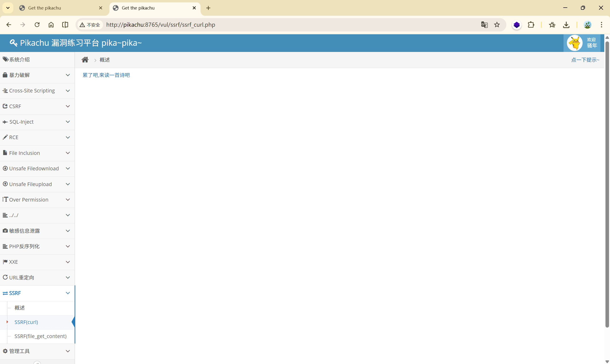Image resolution: width=610 pixels, height=364 pixels.
Task: Click the poem link 累了吧,来读一首诗吧
Action: click(x=106, y=75)
